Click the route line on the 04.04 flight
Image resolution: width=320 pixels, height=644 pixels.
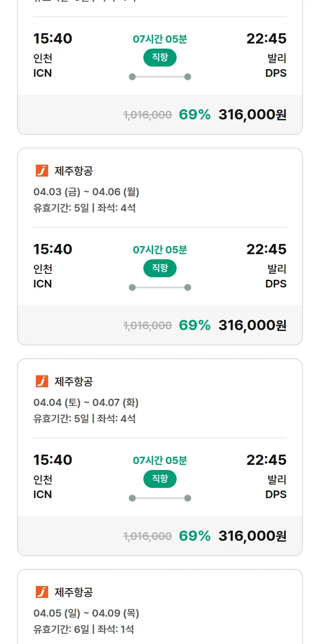coord(160,498)
